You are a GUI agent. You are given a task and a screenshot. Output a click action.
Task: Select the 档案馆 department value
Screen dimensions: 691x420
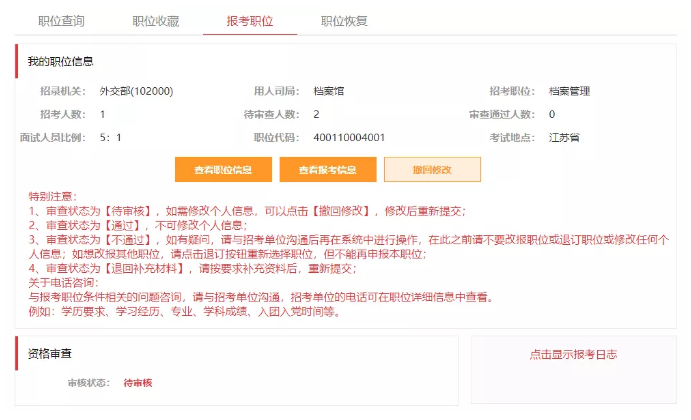(x=329, y=92)
